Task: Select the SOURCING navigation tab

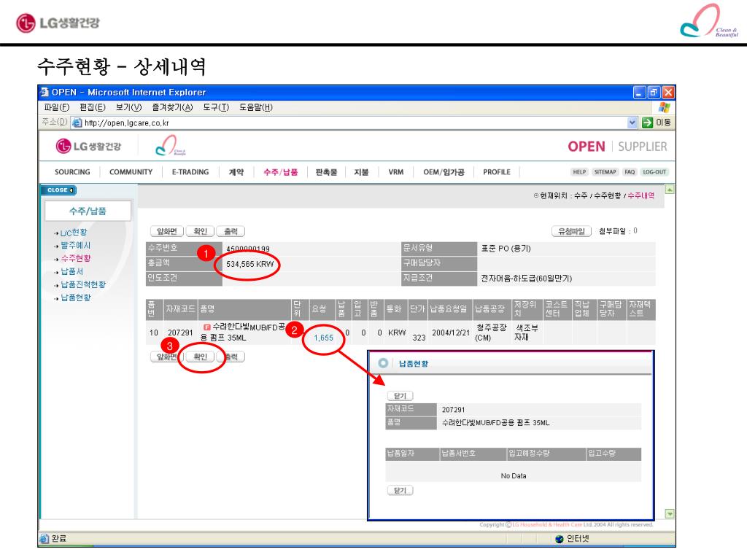Action: point(72,172)
